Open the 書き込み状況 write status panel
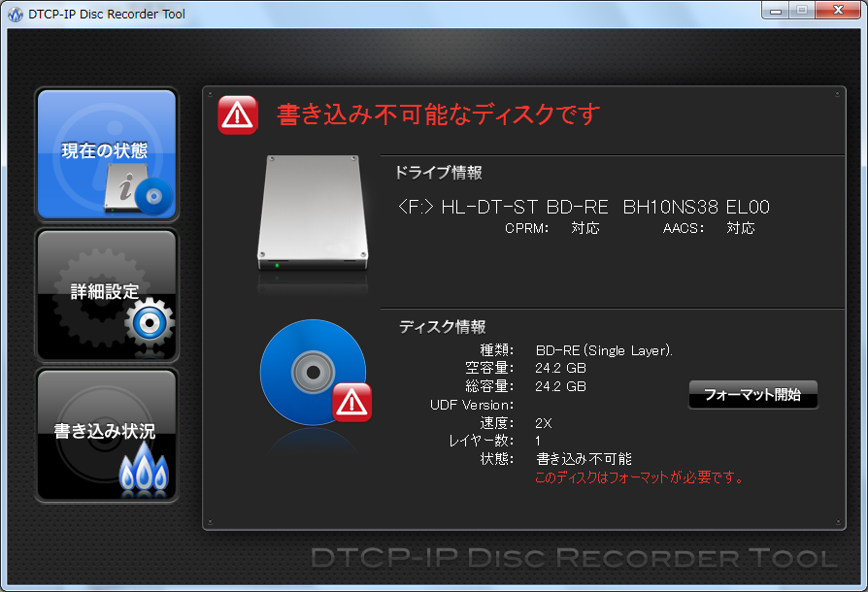Image resolution: width=868 pixels, height=592 pixels. pyautogui.click(x=106, y=435)
